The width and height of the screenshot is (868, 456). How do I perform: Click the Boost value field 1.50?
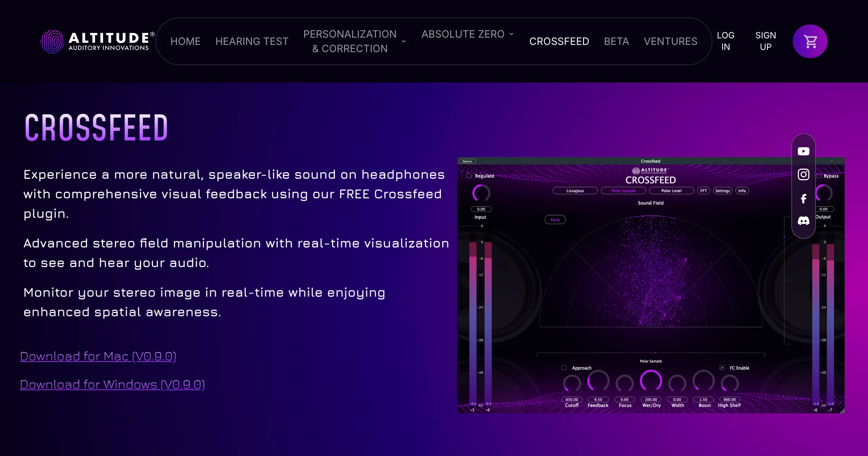tap(703, 400)
